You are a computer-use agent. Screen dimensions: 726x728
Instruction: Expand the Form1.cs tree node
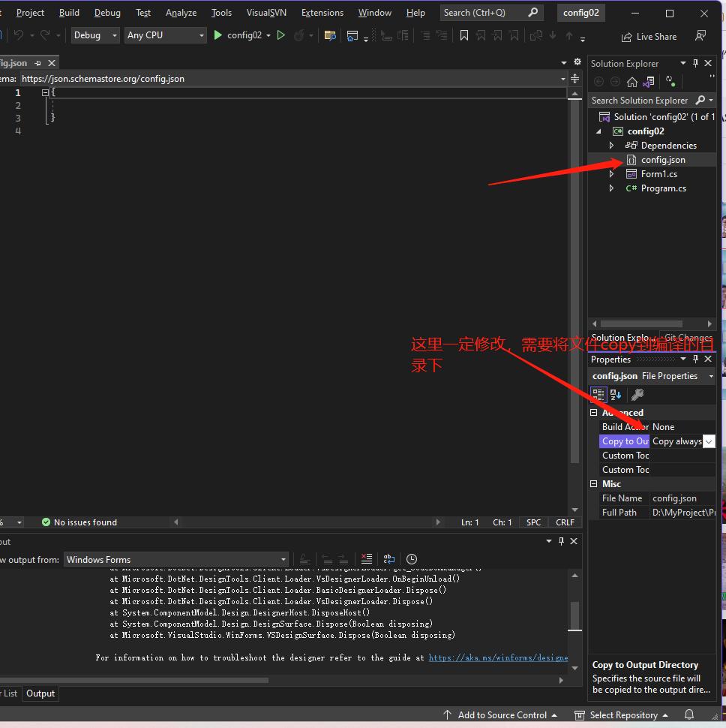tap(611, 174)
